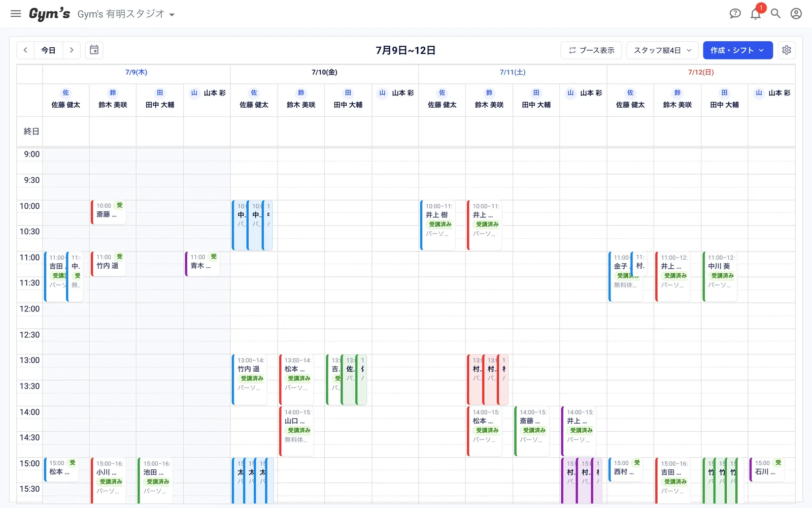Open calendar settings gear
Image resolution: width=812 pixels, height=508 pixels.
point(787,50)
